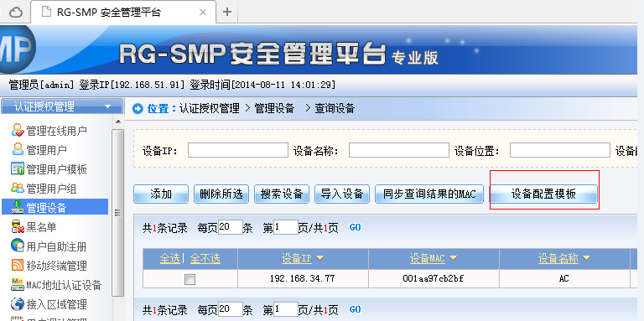Screen dimensions: 644x321
Task: Click the 全选 link
Action: [x=169, y=258]
